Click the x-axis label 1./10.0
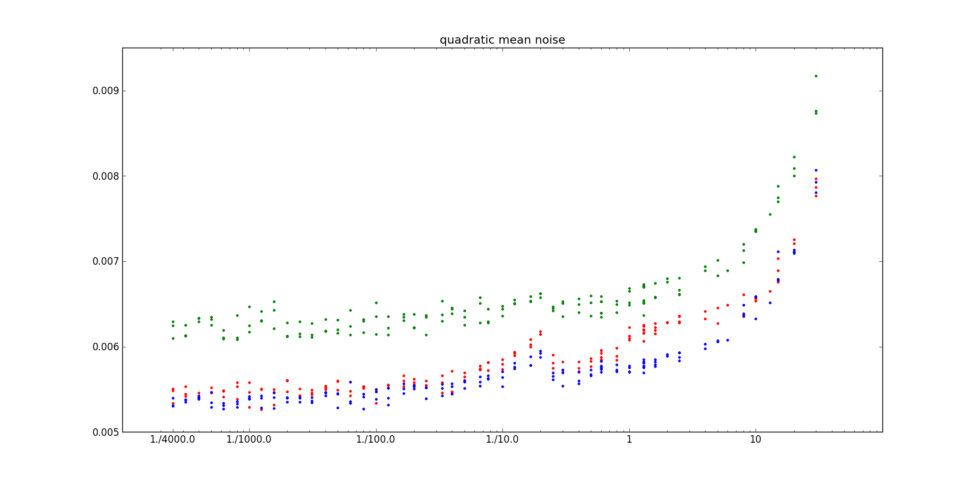This screenshot has width=980, height=480. [x=502, y=440]
